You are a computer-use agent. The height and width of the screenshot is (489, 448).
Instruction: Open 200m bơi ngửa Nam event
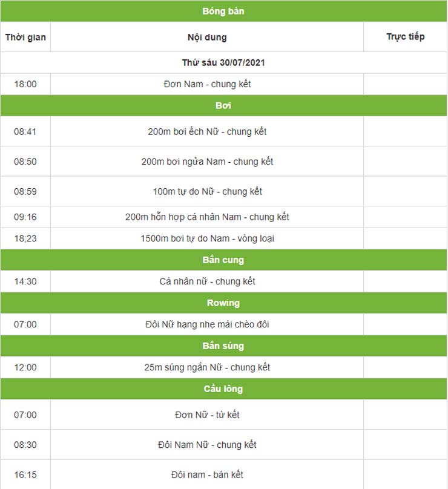(x=207, y=162)
